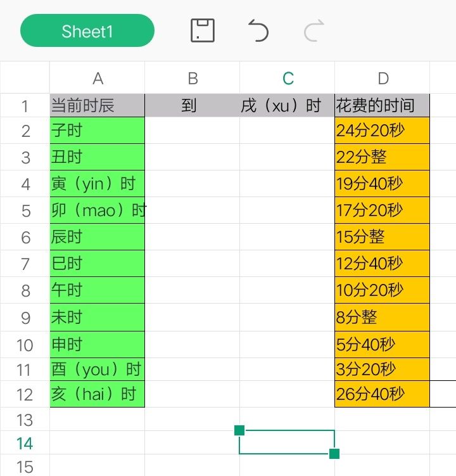Click the greyed redo arrow
The width and height of the screenshot is (456, 476).
click(314, 30)
